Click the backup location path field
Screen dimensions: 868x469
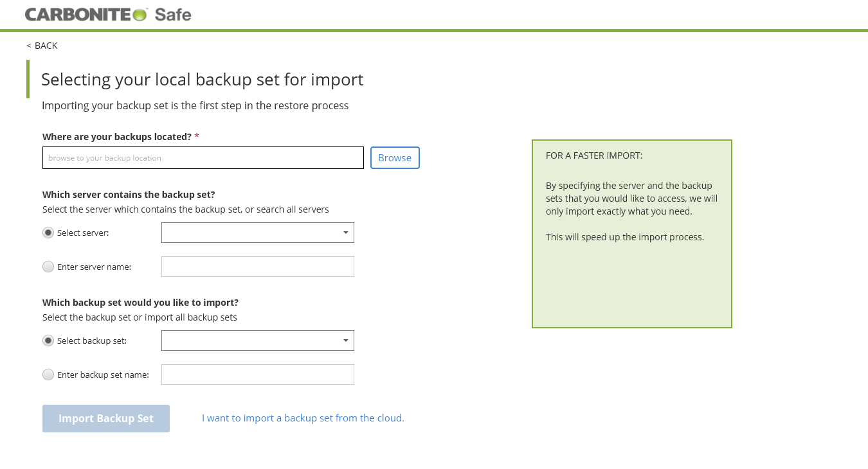coord(203,158)
